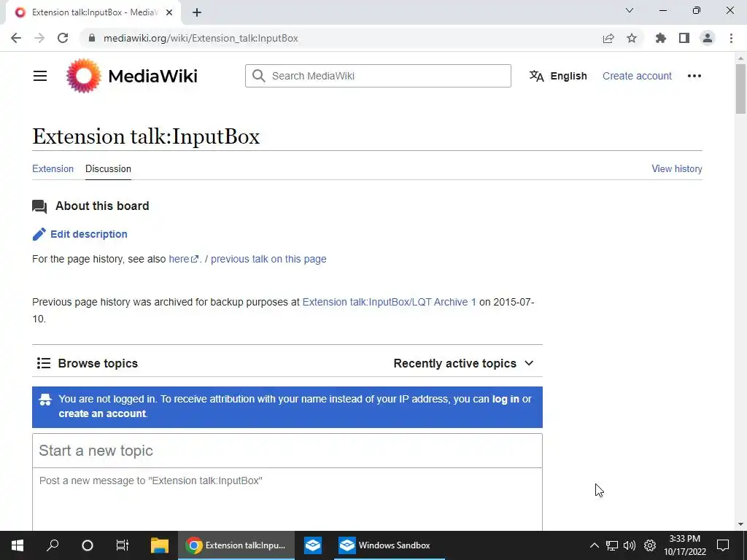
Task: Open the tab search chevron in the title bar
Action: tap(630, 10)
